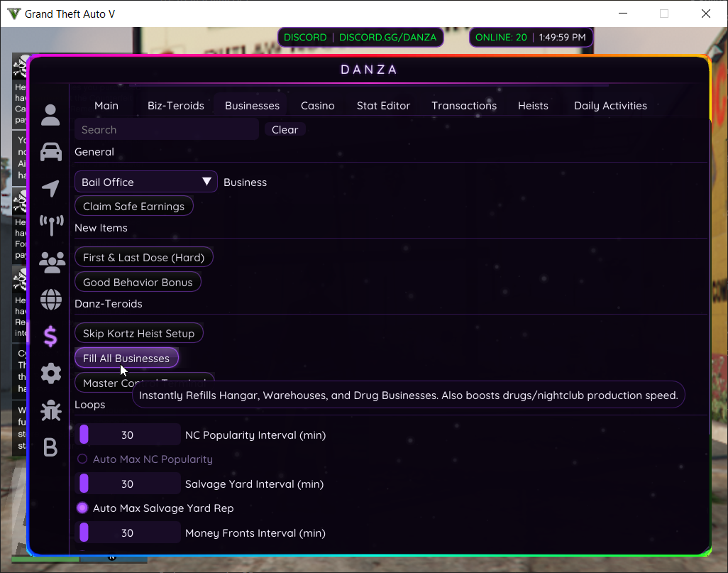728x573 pixels.
Task: Click the New Items section heading
Action: [x=101, y=228]
